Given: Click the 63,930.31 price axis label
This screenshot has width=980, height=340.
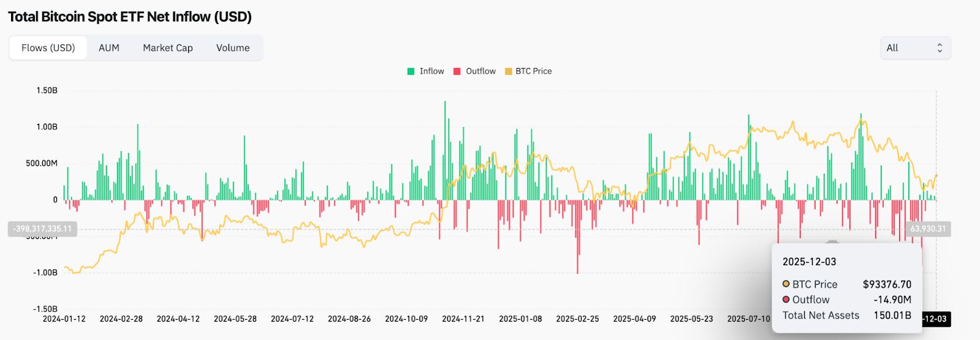Looking at the screenshot, I should click(x=928, y=229).
